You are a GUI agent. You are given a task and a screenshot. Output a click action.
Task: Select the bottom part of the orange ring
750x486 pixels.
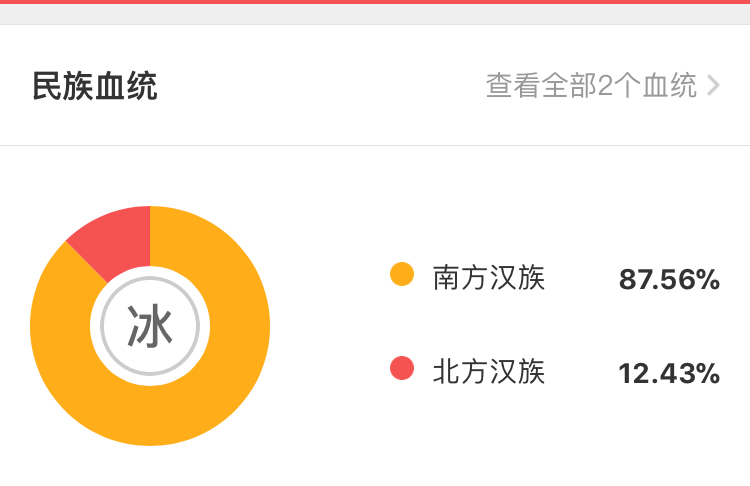coord(150,416)
